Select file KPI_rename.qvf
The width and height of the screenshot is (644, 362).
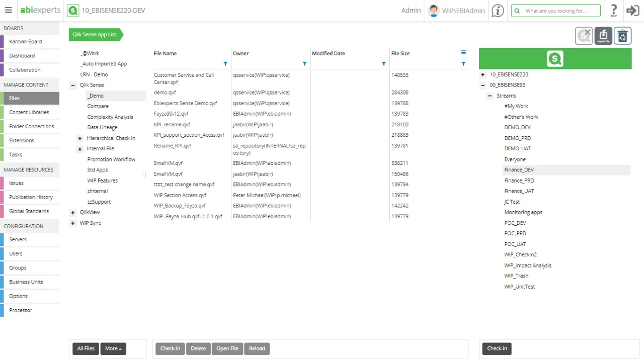172,125
